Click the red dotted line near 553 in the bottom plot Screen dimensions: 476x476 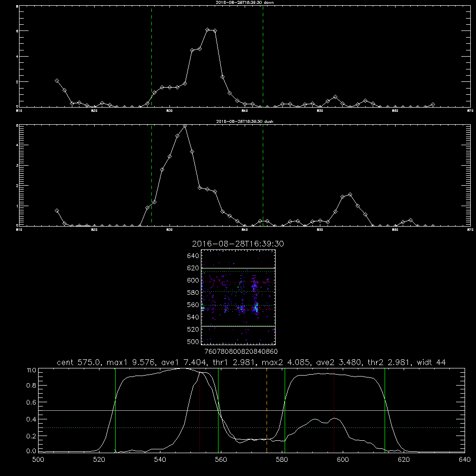200,411
